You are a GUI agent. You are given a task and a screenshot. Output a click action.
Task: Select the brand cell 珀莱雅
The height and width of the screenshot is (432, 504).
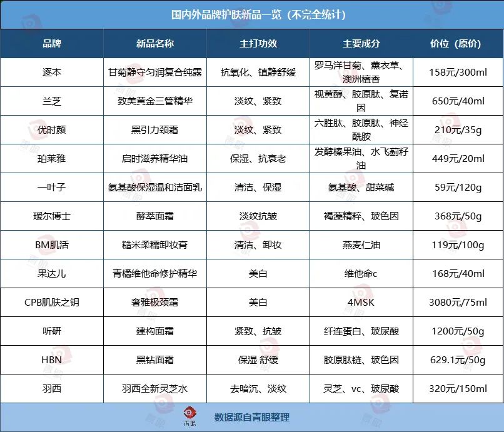point(52,158)
